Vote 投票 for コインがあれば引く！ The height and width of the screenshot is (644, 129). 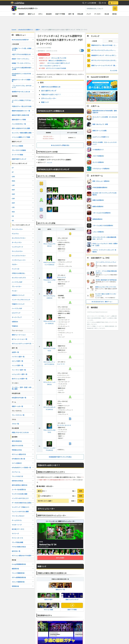point(80,496)
